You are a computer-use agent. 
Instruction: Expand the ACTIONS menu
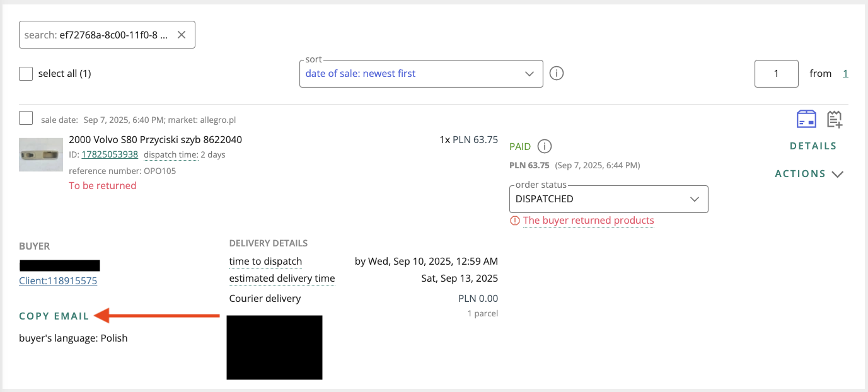[x=809, y=174]
